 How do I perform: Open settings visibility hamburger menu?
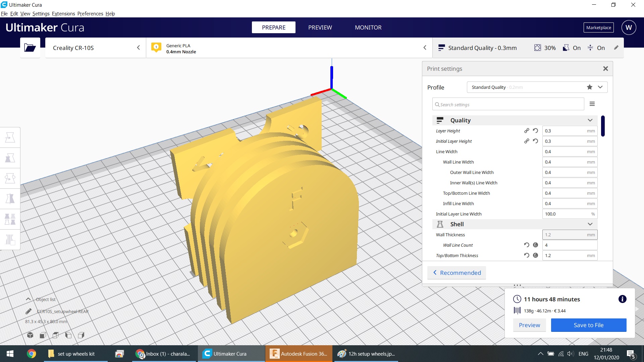[592, 104]
